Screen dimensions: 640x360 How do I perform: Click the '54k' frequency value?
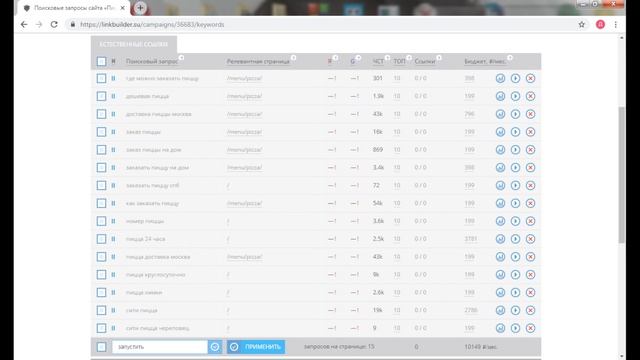pos(378,203)
